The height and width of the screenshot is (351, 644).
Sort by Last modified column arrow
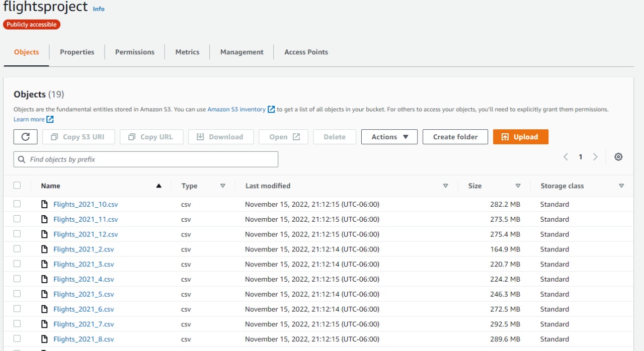pyautogui.click(x=445, y=186)
